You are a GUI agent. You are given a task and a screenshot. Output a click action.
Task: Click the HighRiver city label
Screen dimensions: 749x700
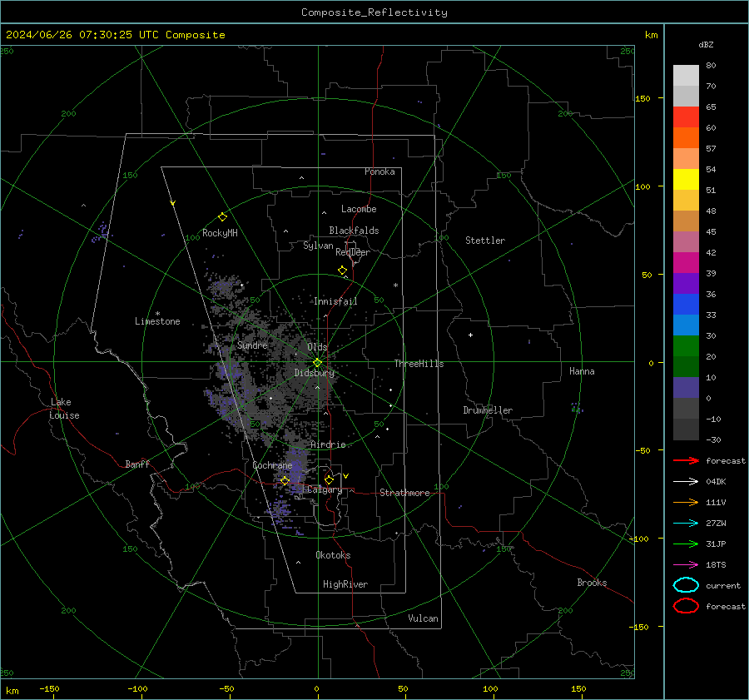345,584
